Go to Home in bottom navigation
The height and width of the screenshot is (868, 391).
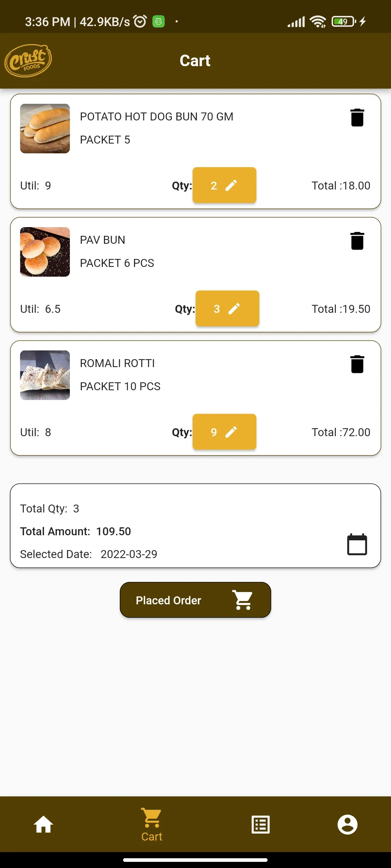click(43, 825)
